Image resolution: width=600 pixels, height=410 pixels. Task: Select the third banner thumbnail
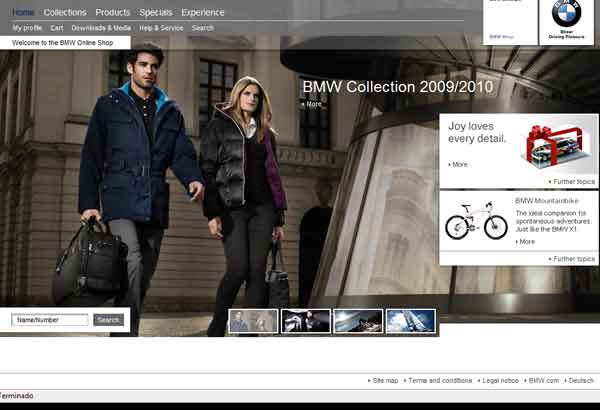pos(357,320)
